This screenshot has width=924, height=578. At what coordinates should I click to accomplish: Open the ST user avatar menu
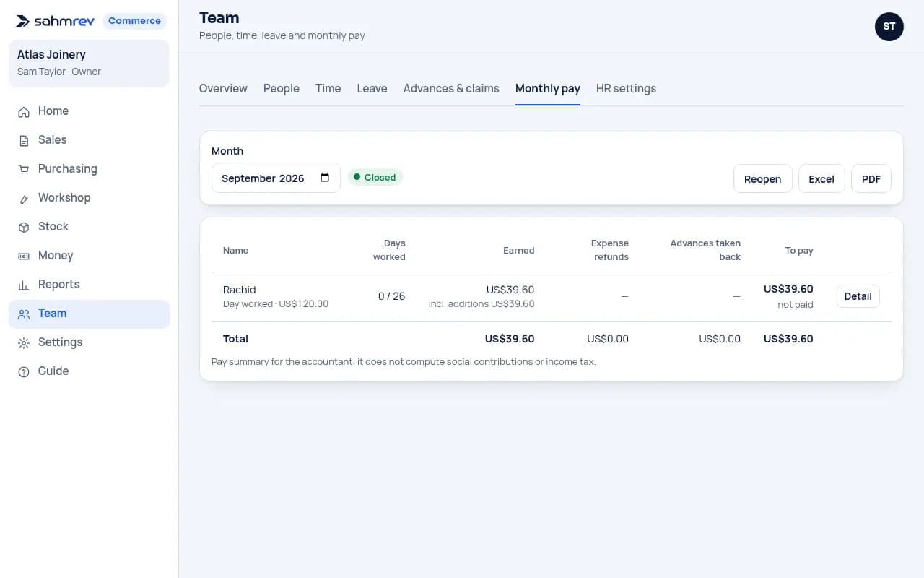(889, 27)
